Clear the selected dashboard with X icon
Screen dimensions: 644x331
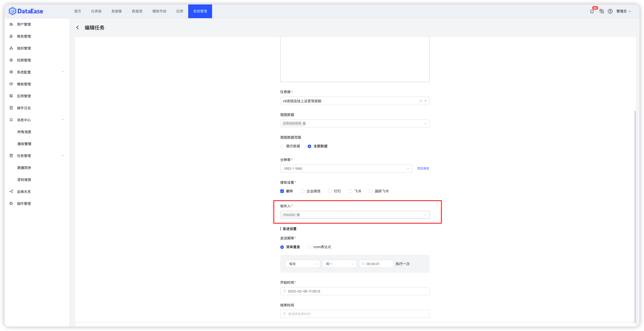coord(420,101)
